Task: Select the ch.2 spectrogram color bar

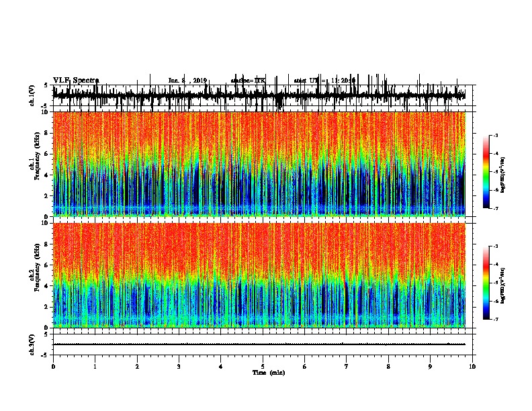Action: [486, 283]
